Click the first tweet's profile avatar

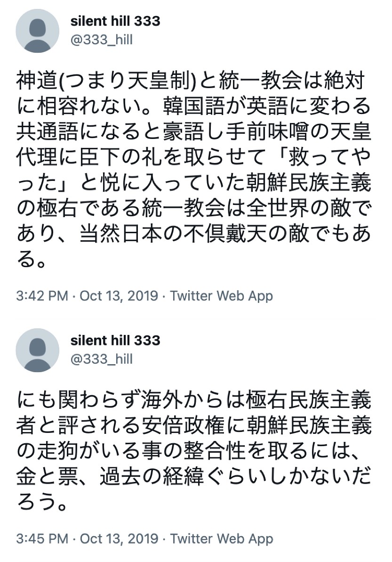[38, 31]
